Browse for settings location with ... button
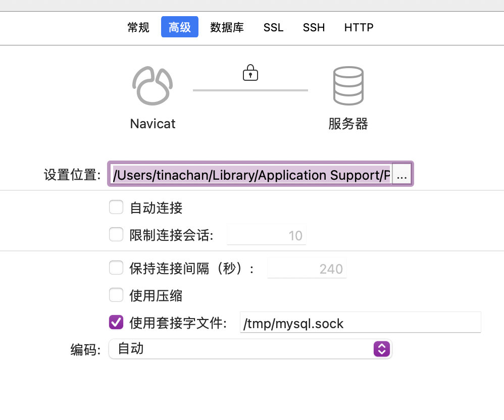Viewport: 504px width, 420px height. (x=402, y=174)
